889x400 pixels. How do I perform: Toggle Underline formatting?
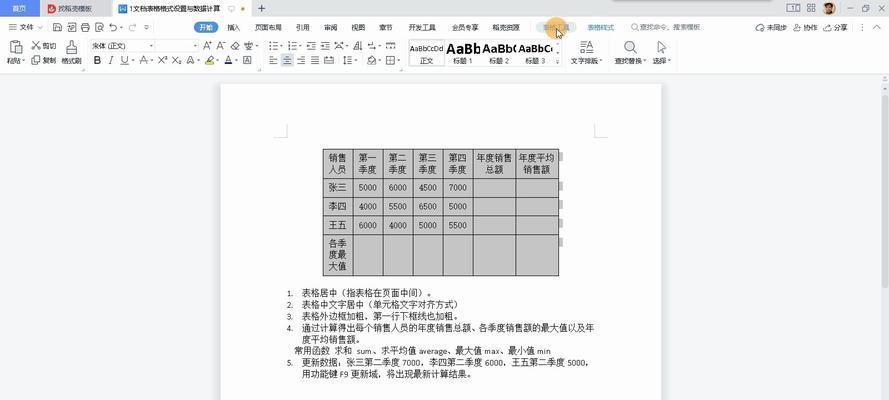tap(124, 61)
